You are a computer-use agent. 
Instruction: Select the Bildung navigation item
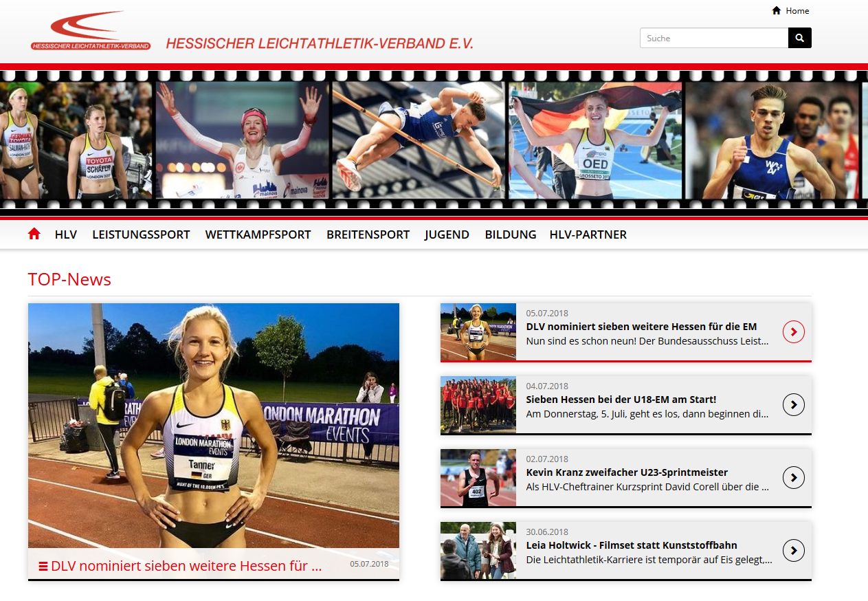[x=510, y=234]
